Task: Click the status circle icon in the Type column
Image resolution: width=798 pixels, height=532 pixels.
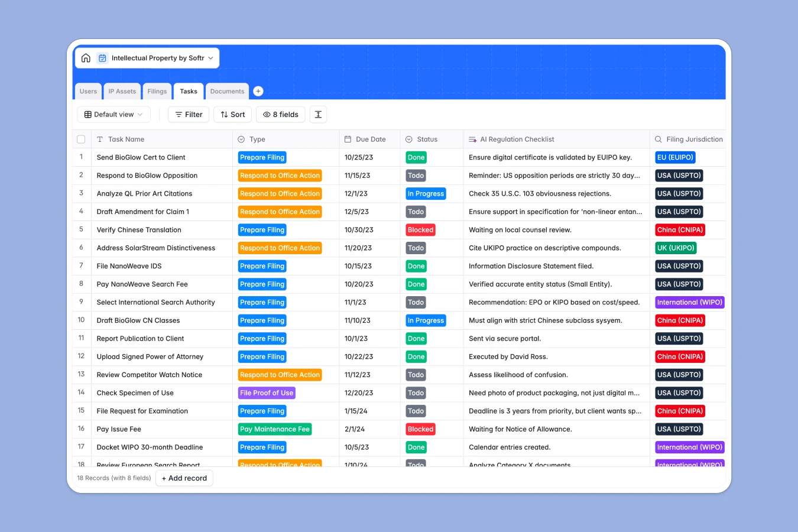Action: pyautogui.click(x=241, y=139)
